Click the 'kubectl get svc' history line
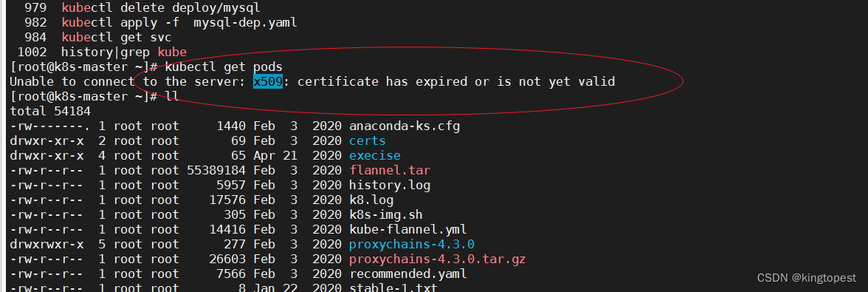868x292 pixels. (117, 38)
